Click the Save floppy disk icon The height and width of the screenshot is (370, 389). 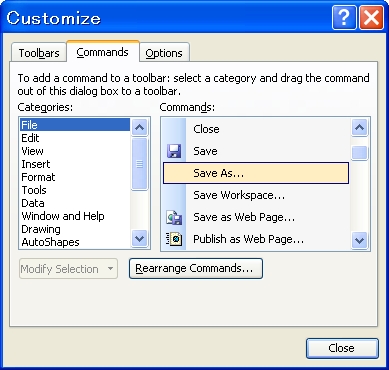click(x=174, y=151)
